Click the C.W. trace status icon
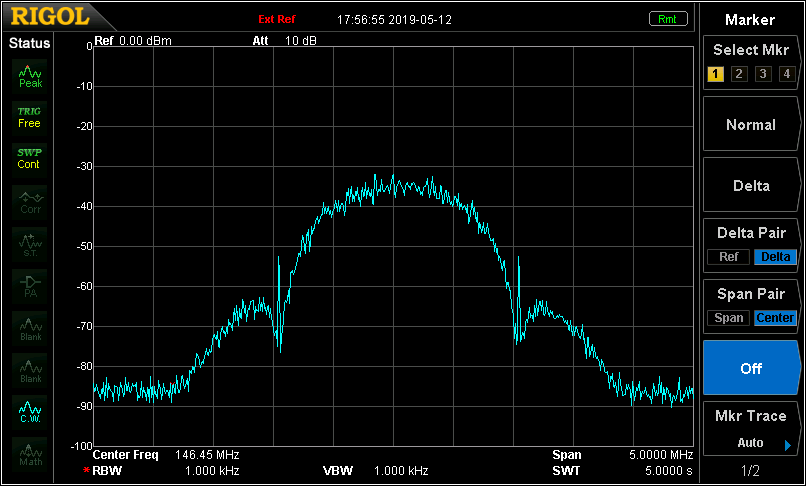This screenshot has height=486, width=806. coord(30,412)
